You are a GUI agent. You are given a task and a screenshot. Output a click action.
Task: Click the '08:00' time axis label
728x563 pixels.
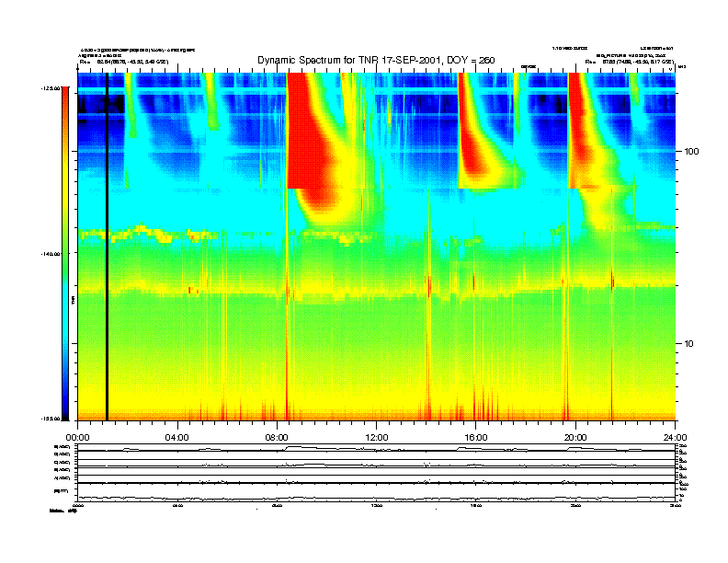(277, 438)
